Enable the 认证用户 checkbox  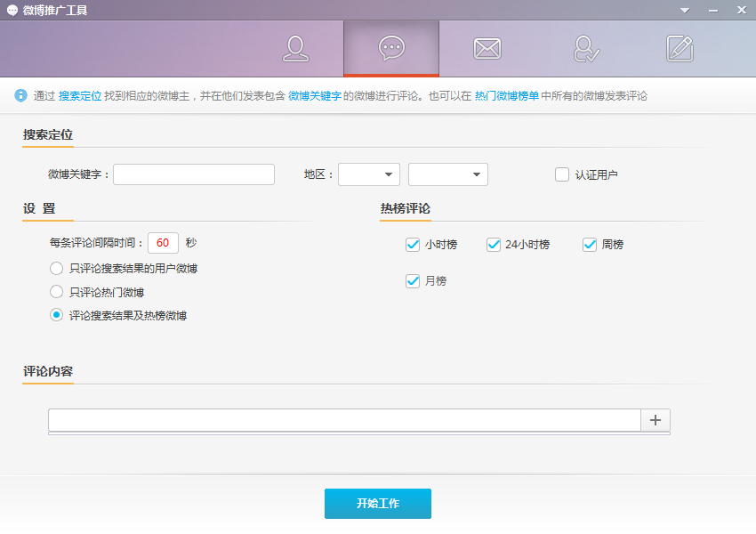pyautogui.click(x=562, y=174)
